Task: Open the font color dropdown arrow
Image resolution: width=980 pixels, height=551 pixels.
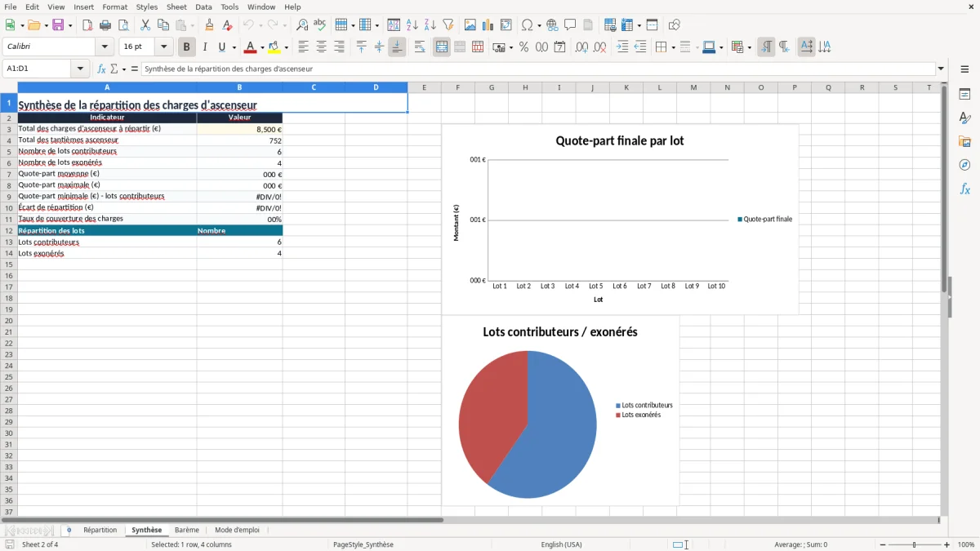Action: coord(262,47)
